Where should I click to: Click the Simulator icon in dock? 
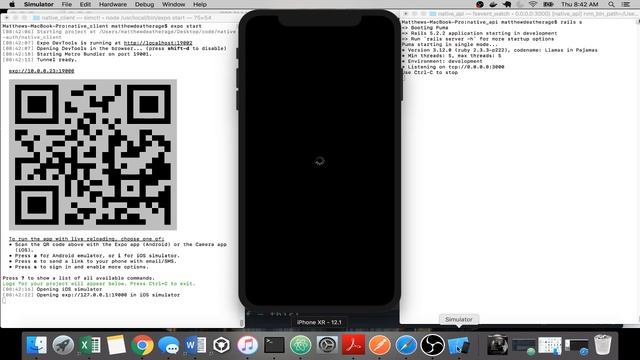[459, 345]
